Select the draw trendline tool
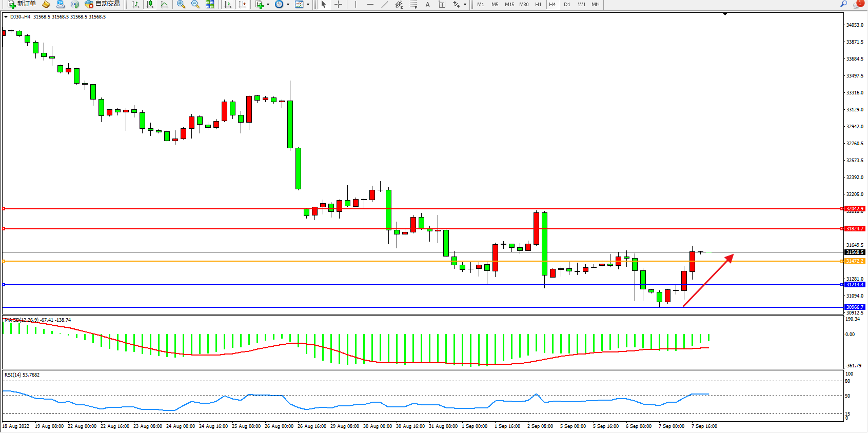This screenshot has height=433, width=868. pyautogui.click(x=384, y=4)
